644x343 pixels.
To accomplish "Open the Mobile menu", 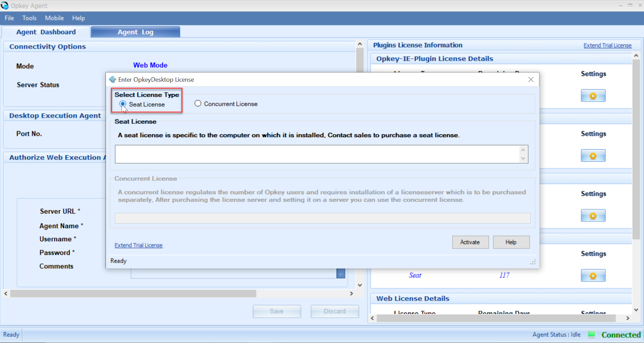I will point(54,18).
